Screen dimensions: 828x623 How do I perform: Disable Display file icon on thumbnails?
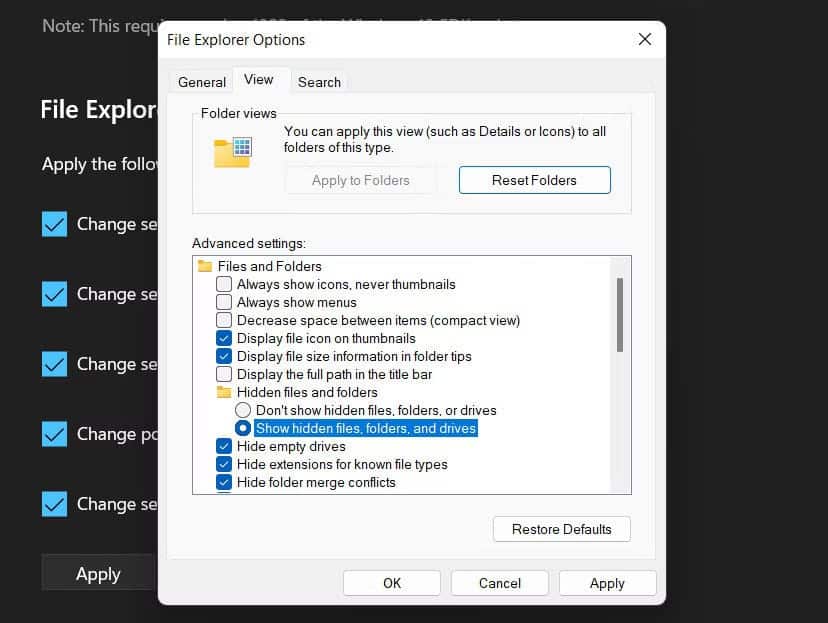(x=223, y=338)
